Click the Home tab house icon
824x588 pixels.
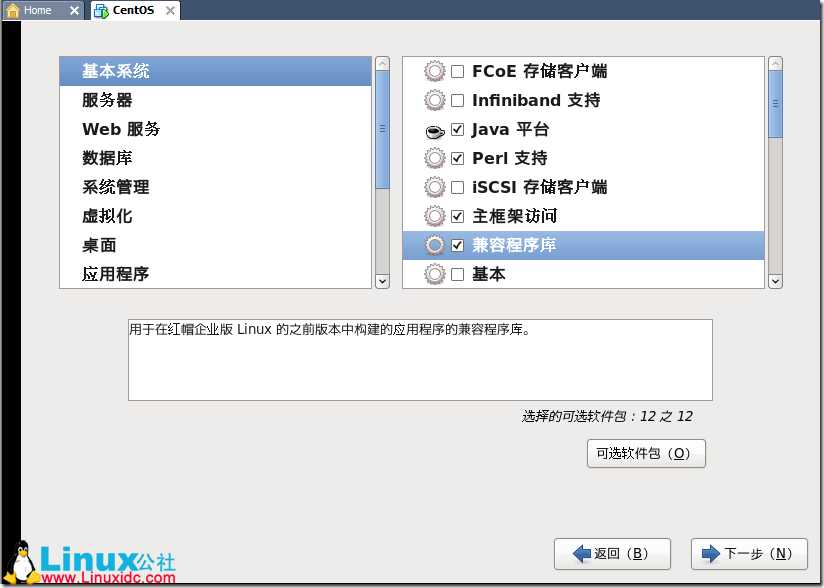tap(13, 10)
